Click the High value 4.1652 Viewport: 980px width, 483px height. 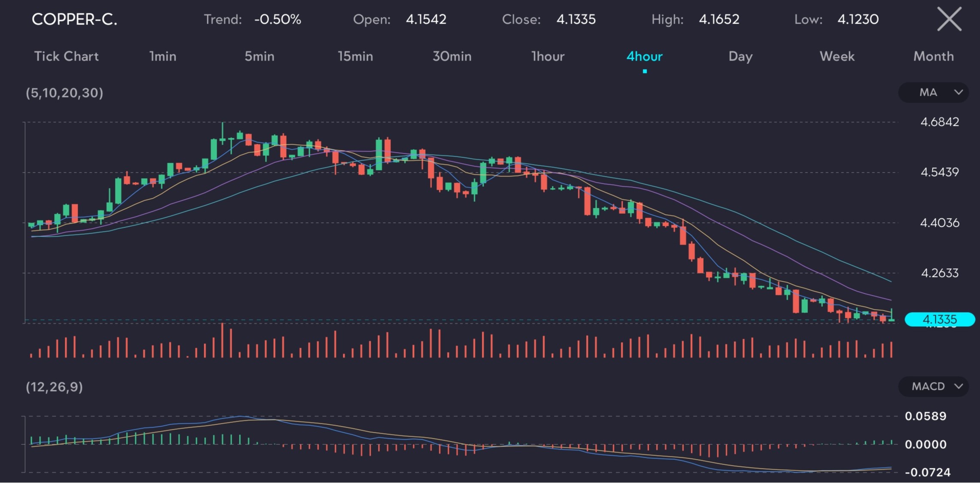coord(719,19)
